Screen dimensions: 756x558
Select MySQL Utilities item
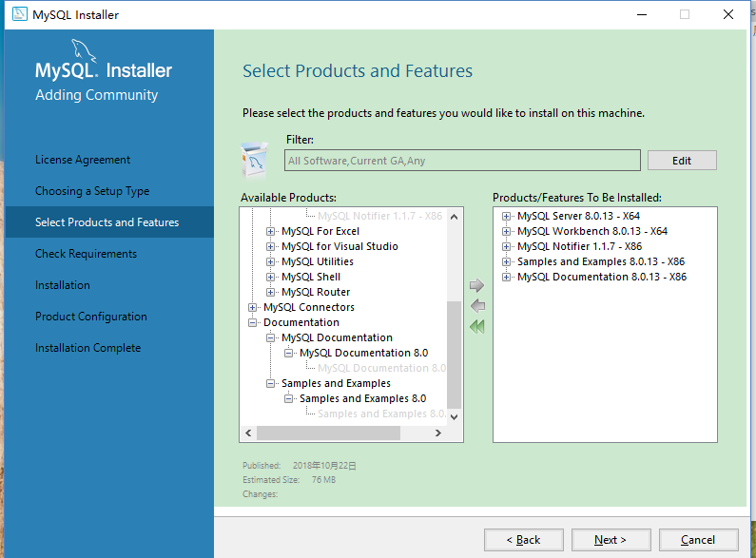[x=318, y=261]
